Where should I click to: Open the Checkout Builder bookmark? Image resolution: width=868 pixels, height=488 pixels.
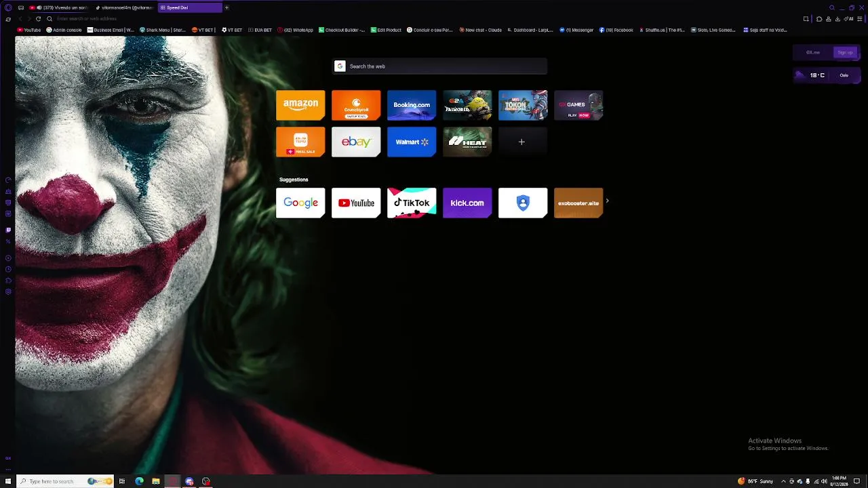[342, 30]
